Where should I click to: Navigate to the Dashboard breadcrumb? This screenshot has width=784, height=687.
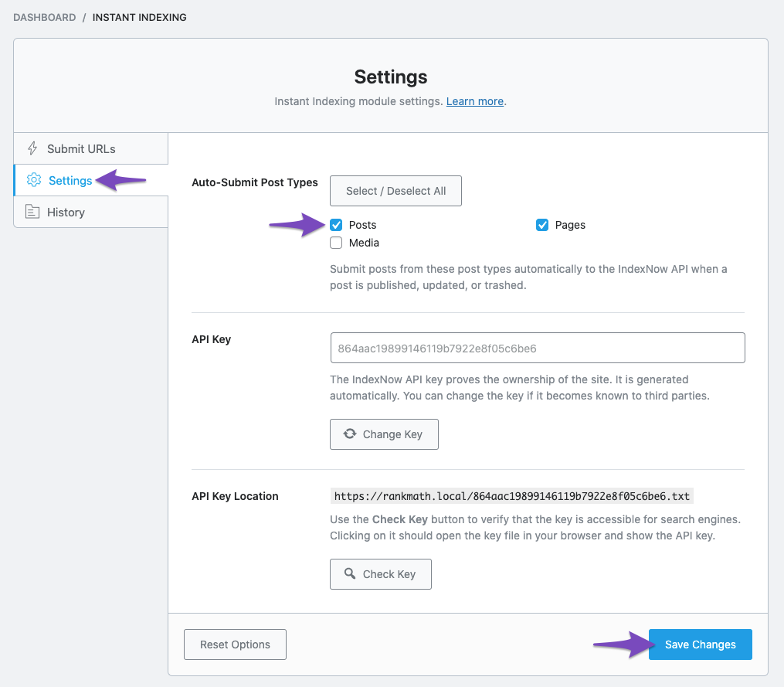click(x=44, y=17)
